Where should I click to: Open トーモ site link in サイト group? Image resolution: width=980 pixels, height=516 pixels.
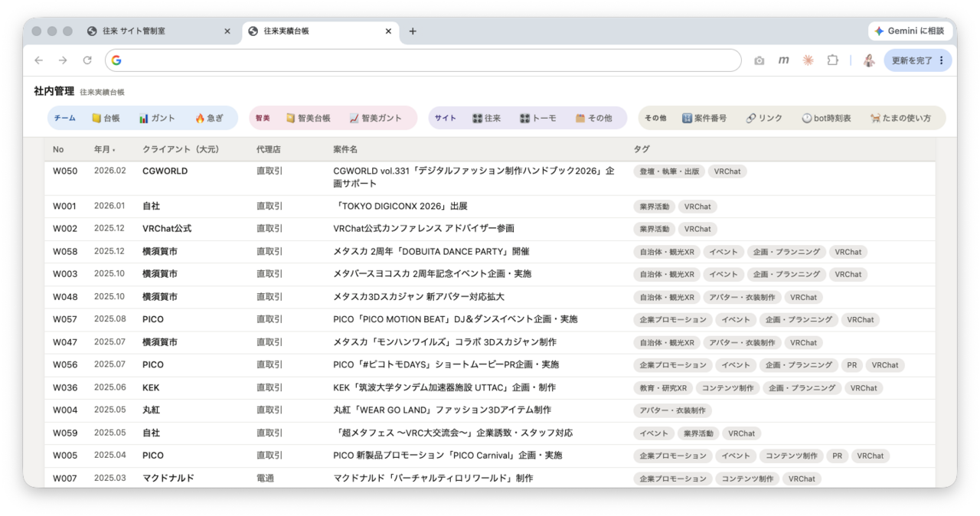click(537, 118)
